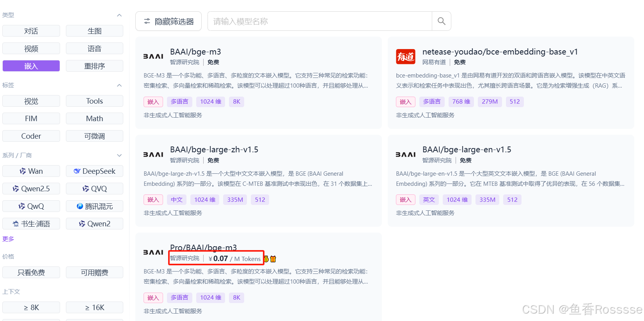
Task: Toggle the 视频 type filter
Action: coord(31,49)
